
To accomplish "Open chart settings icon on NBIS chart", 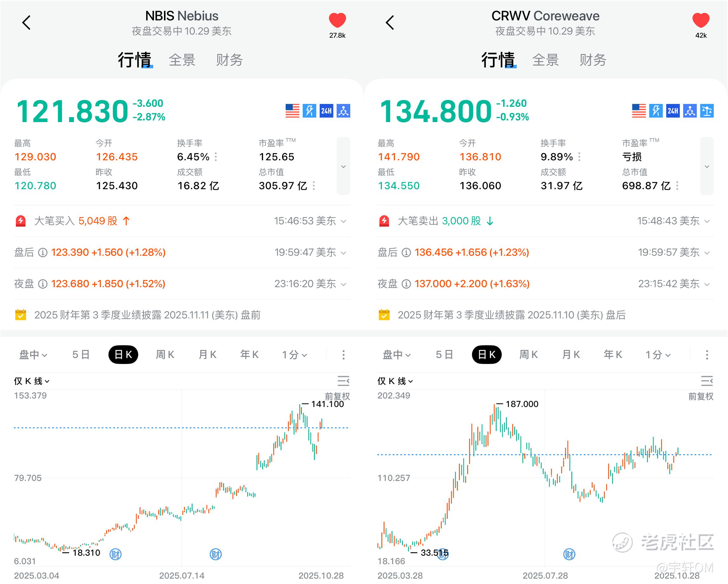I will (x=344, y=381).
